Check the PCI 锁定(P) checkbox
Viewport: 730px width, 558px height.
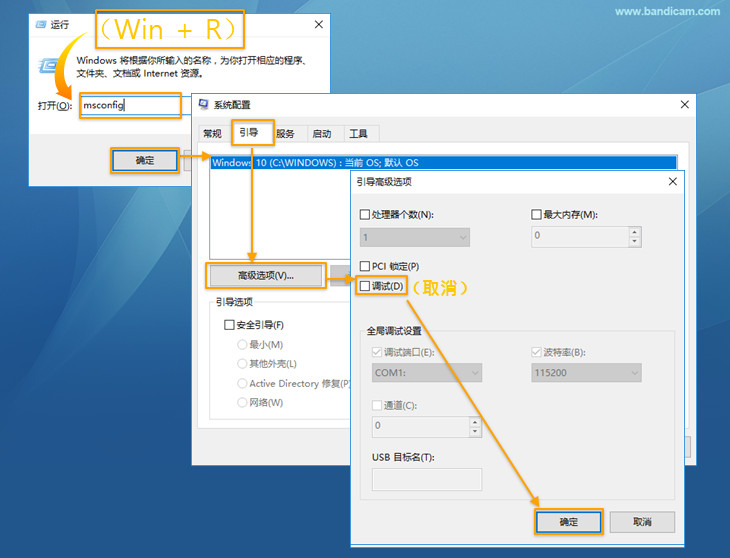365,266
